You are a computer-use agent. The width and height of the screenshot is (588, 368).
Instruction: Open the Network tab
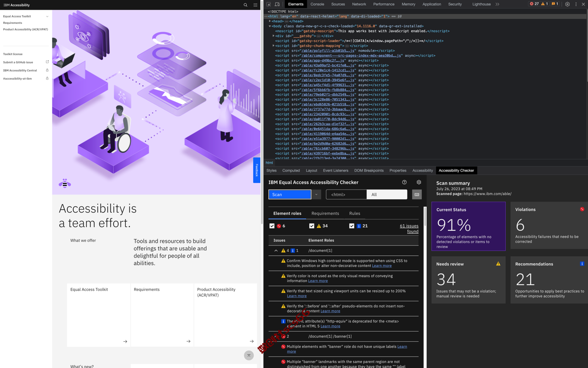[x=359, y=4]
